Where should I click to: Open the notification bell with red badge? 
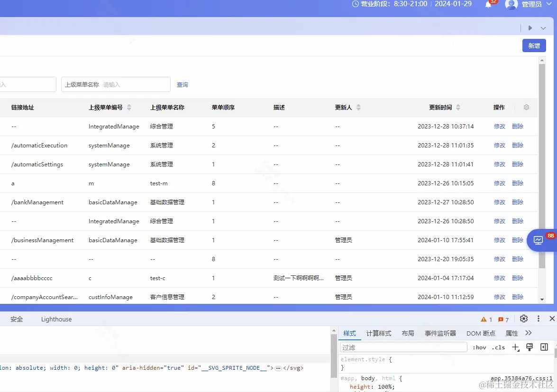pyautogui.click(x=488, y=5)
